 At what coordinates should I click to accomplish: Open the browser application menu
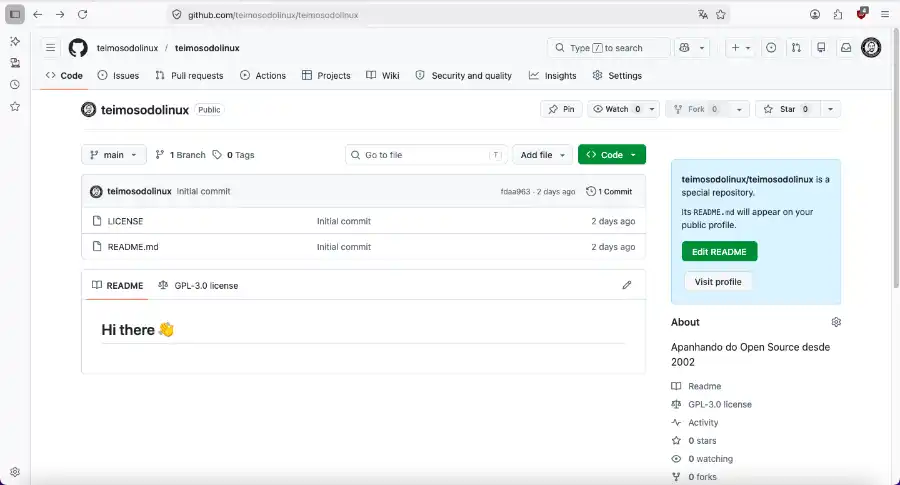click(x=885, y=14)
